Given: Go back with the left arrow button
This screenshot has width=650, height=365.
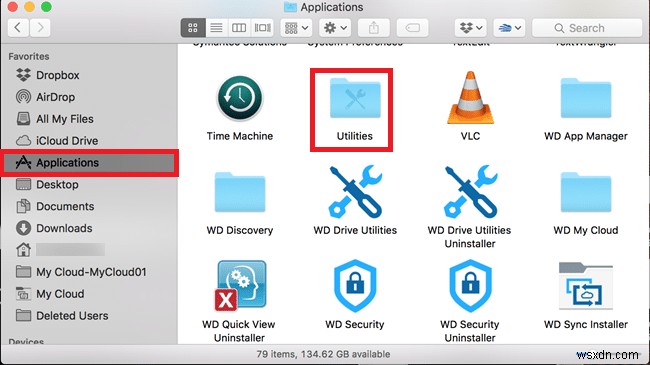Looking at the screenshot, I should pyautogui.click(x=18, y=28).
